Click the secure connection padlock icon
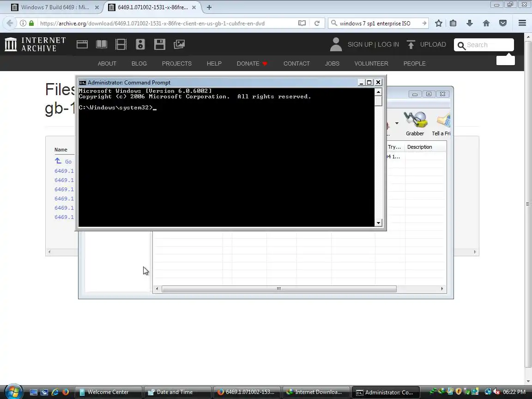 pos(31,23)
